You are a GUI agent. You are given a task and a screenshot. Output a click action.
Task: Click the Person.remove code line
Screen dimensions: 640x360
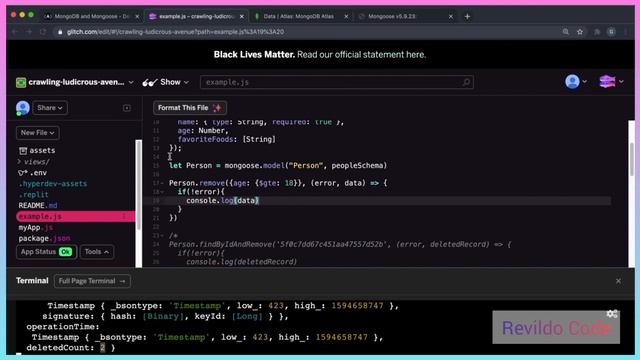[278, 183]
